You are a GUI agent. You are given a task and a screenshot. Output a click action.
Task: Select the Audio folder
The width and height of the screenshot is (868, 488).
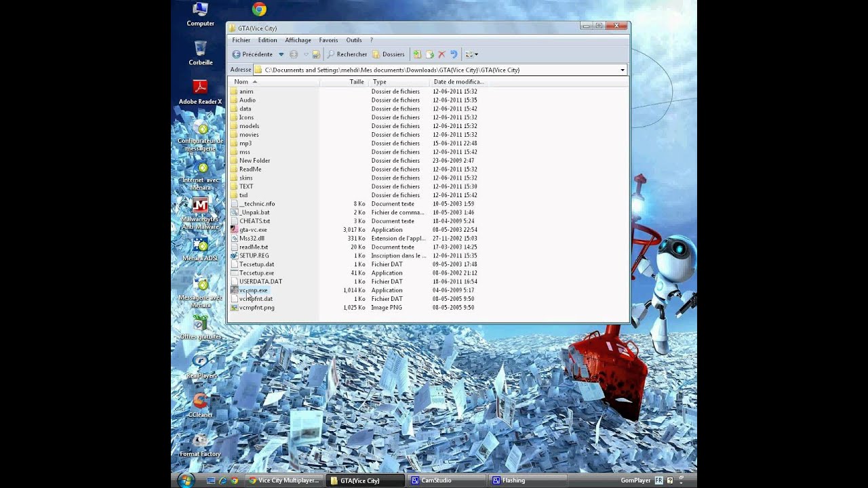pos(243,100)
